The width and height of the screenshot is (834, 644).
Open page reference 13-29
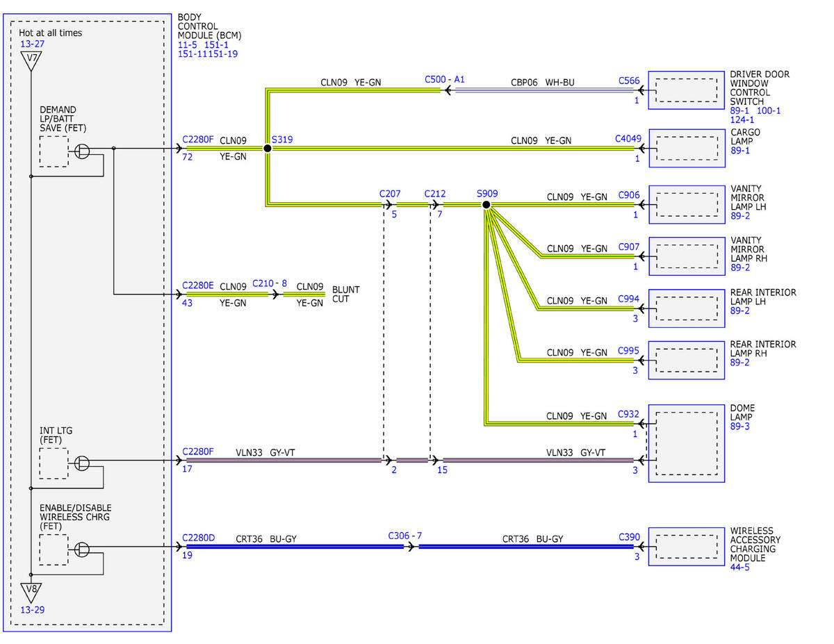click(x=32, y=610)
